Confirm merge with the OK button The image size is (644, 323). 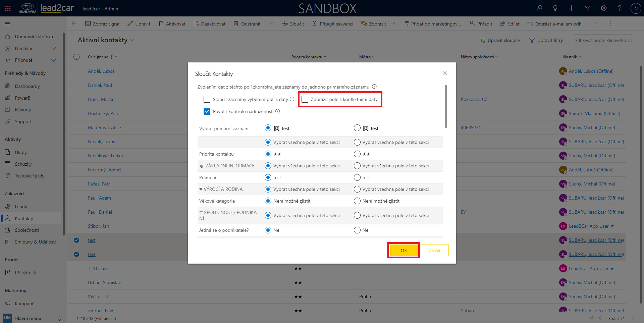point(404,251)
